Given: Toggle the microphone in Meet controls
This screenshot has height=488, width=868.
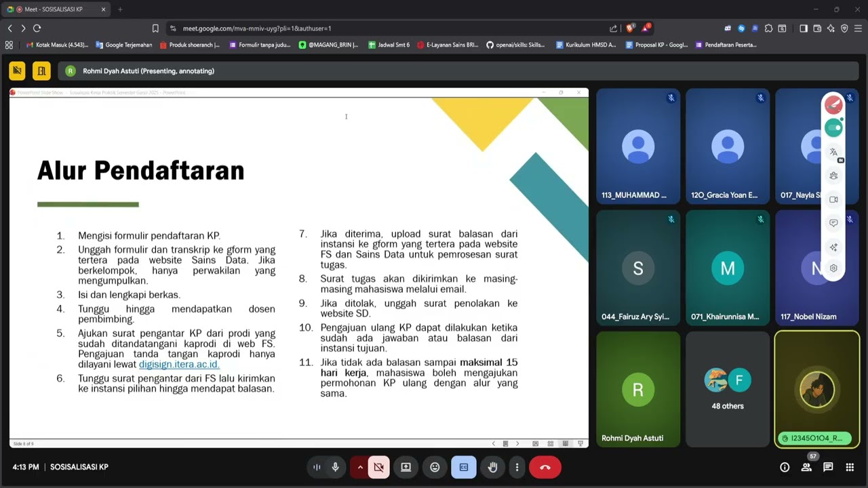Looking at the screenshot, I should click(x=335, y=467).
